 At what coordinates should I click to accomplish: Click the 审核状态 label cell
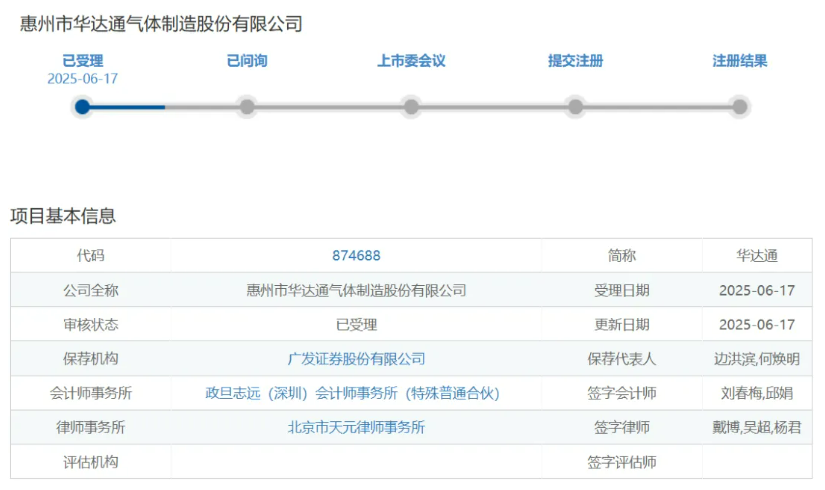[90, 325]
